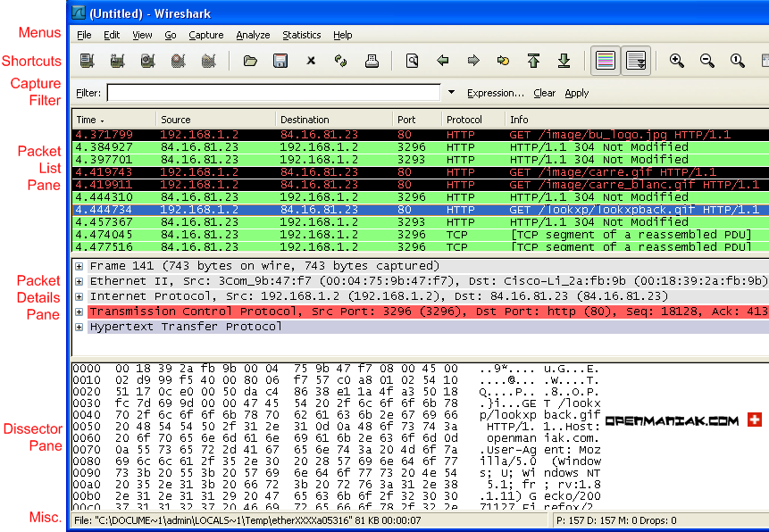The height and width of the screenshot is (532, 769).
Task: Click the Expression... button
Action: point(496,93)
